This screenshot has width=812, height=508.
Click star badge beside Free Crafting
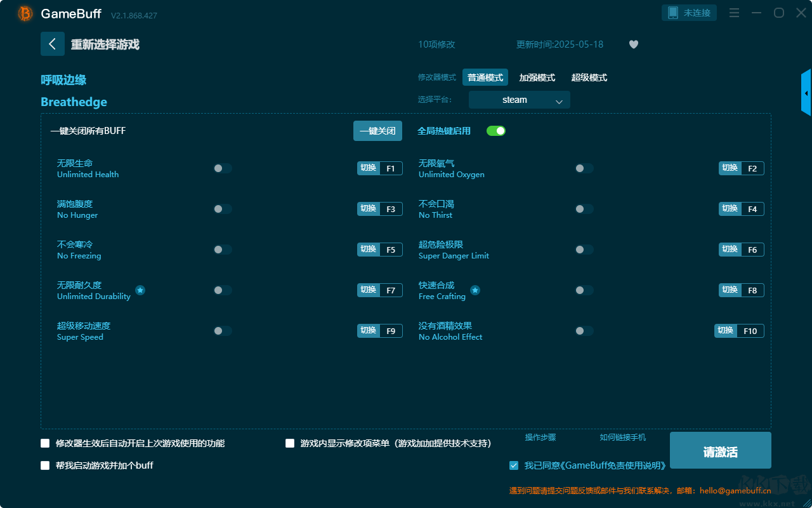pos(475,290)
